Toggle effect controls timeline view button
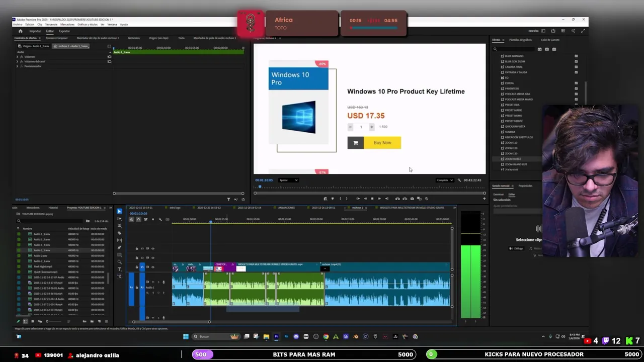Image resolution: width=644 pixels, height=362 pixels. pos(109,46)
